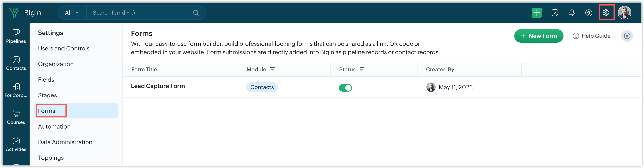The width and height of the screenshot is (644, 168).
Task: Open Activities from the sidebar
Action: (x=16, y=145)
